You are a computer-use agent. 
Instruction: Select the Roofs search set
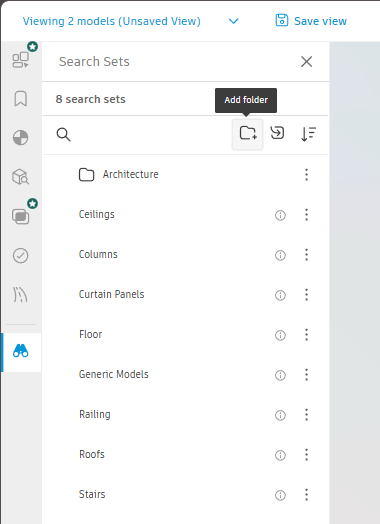92,454
